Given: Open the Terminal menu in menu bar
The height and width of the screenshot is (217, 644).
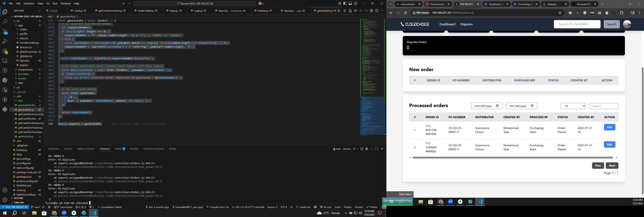Looking at the screenshot, I should coord(65,3).
